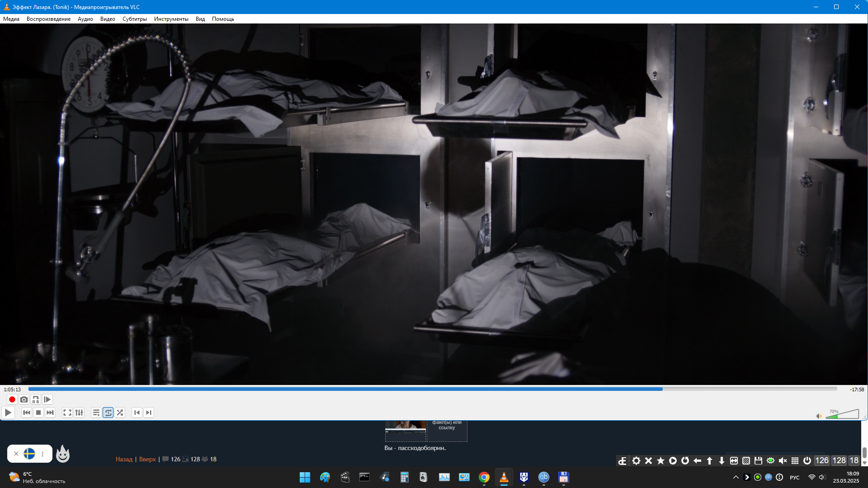The image size is (868, 488).
Task: Click the Назад link in the browser page
Action: pyautogui.click(x=124, y=459)
